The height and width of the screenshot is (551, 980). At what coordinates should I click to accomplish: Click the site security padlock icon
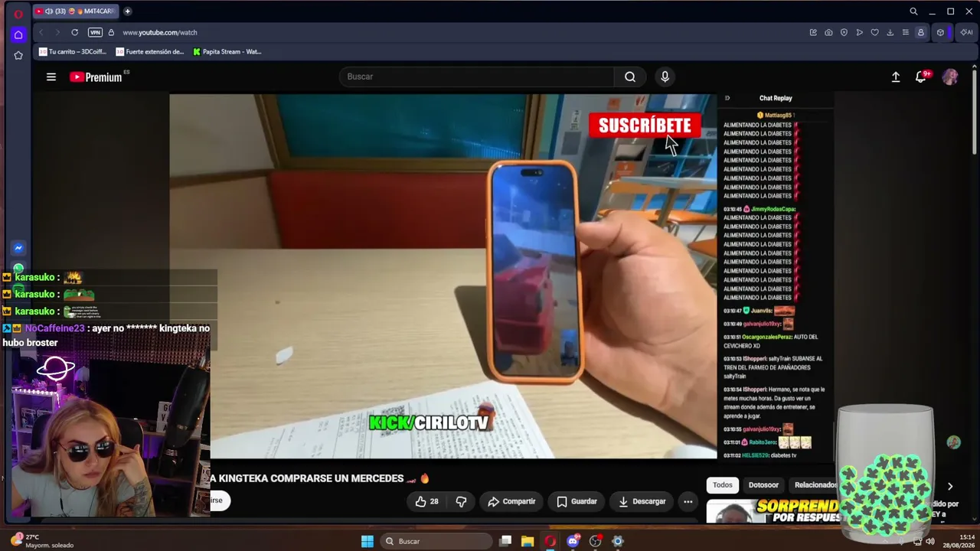click(111, 32)
